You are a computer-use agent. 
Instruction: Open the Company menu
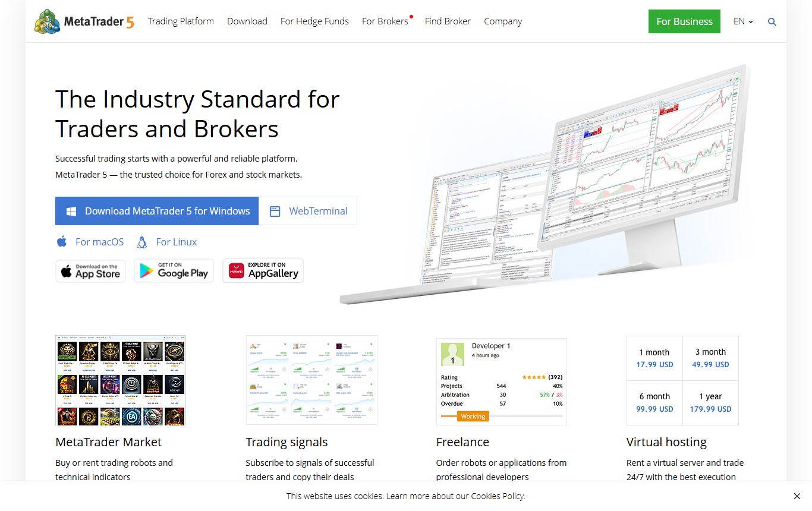tap(503, 21)
